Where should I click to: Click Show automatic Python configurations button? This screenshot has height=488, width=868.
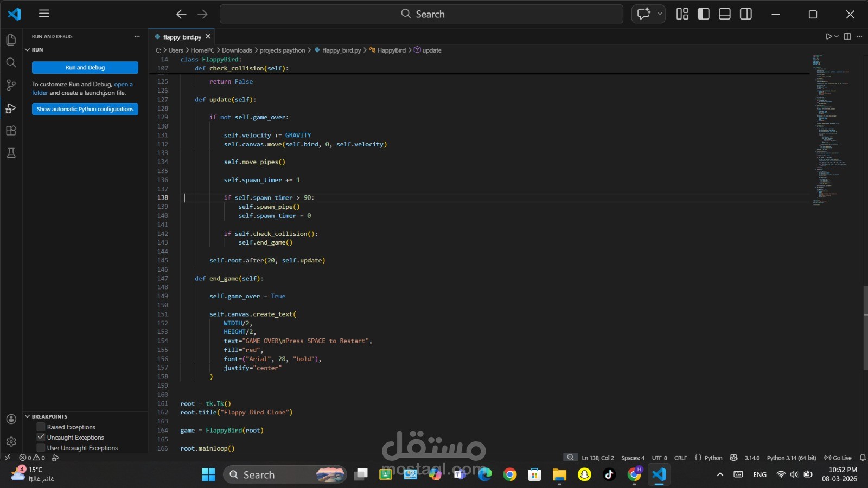pyautogui.click(x=85, y=109)
